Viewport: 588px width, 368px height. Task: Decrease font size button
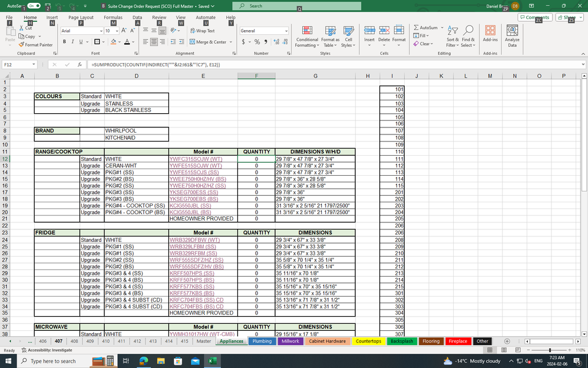click(x=131, y=31)
